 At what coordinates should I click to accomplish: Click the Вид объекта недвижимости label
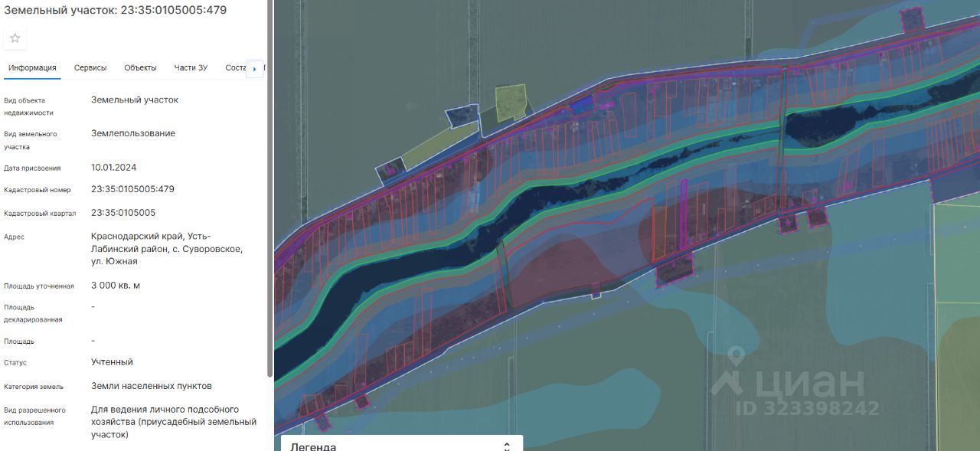click(28, 106)
